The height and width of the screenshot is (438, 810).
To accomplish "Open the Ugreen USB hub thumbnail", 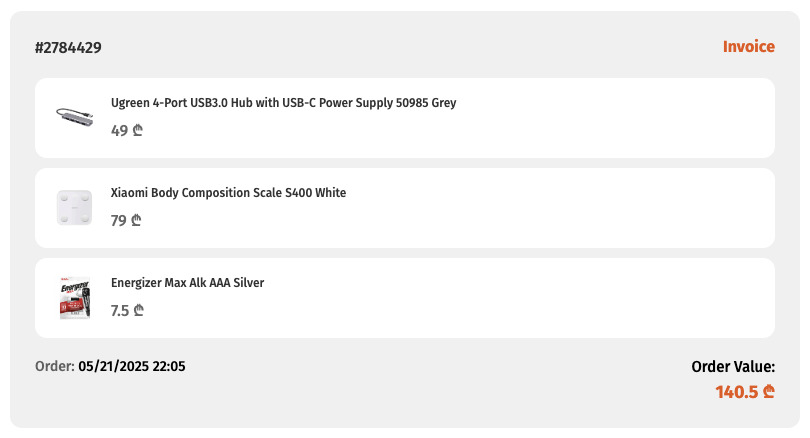I will [75, 118].
